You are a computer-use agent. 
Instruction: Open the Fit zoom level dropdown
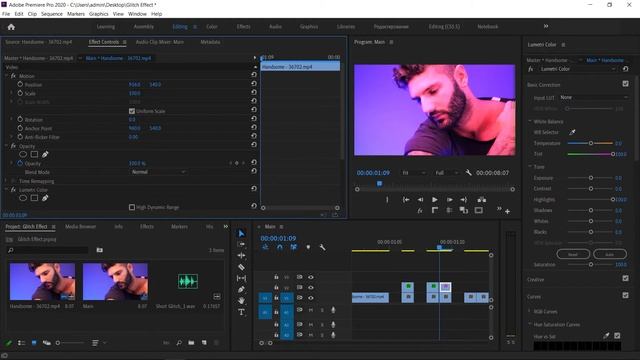(x=413, y=173)
